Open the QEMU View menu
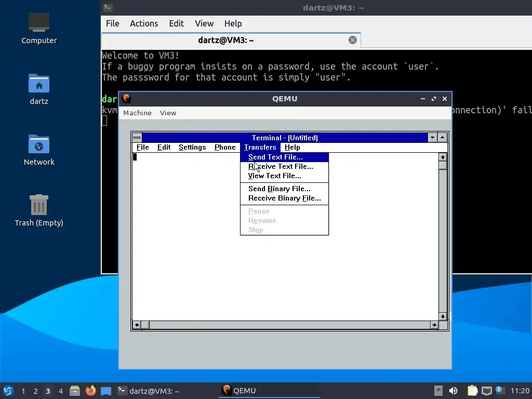The width and height of the screenshot is (532, 399). click(168, 113)
